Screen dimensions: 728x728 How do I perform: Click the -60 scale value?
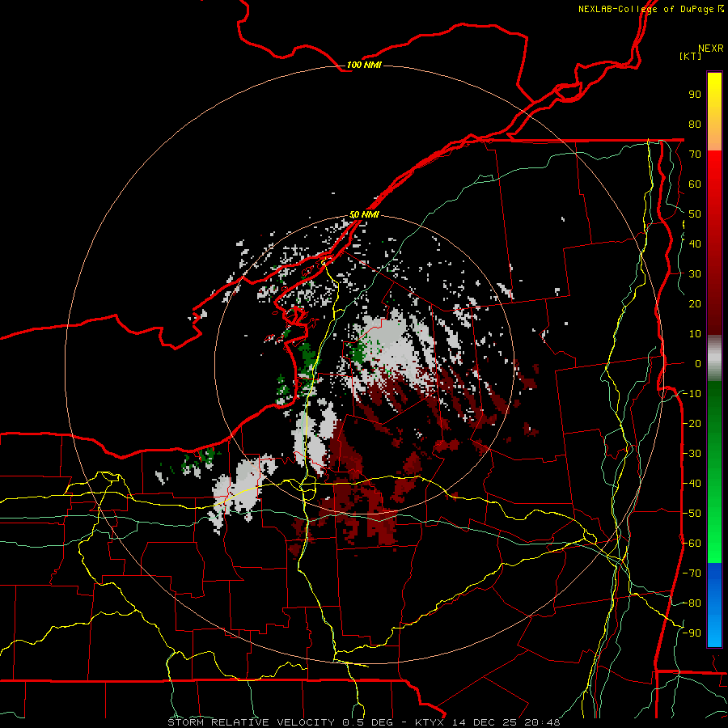click(x=692, y=544)
